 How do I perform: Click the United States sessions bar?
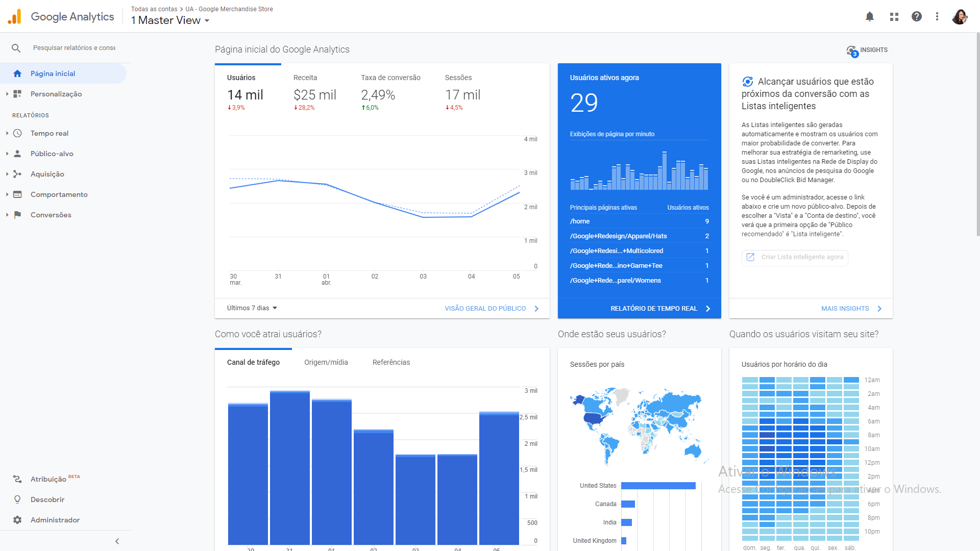pos(658,486)
